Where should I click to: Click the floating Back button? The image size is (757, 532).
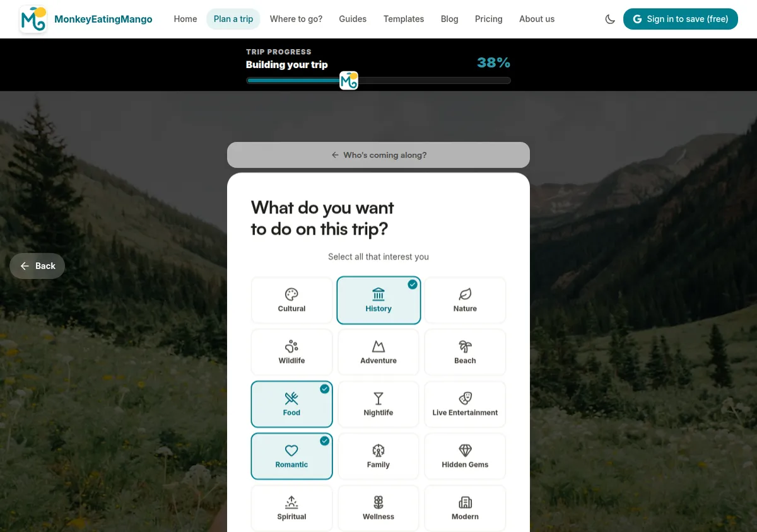[37, 266]
